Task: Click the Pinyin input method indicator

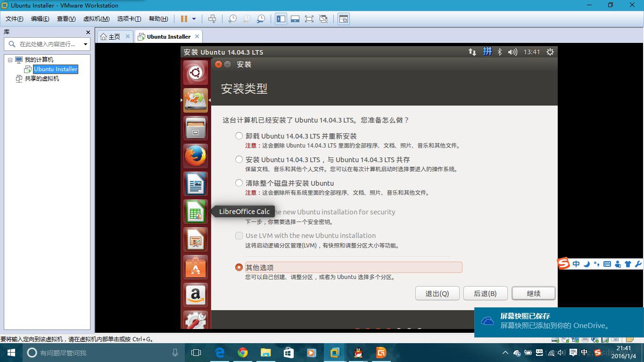Action: (487, 51)
